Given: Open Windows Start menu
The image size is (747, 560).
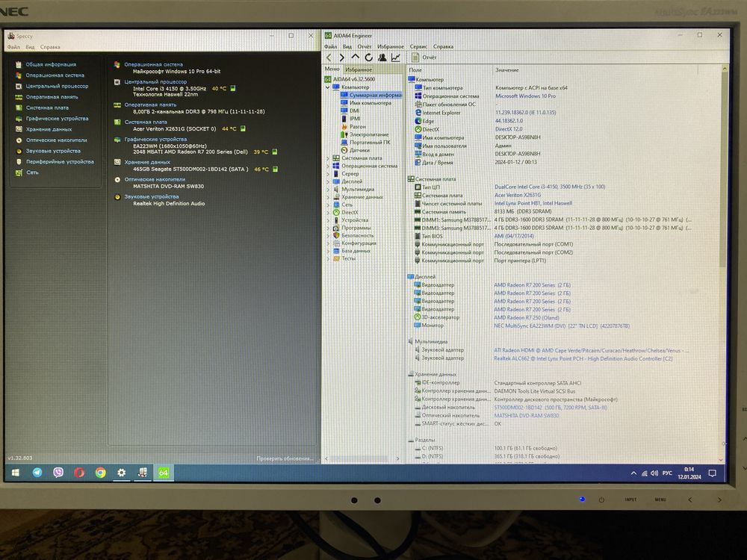Looking at the screenshot, I should [15, 473].
